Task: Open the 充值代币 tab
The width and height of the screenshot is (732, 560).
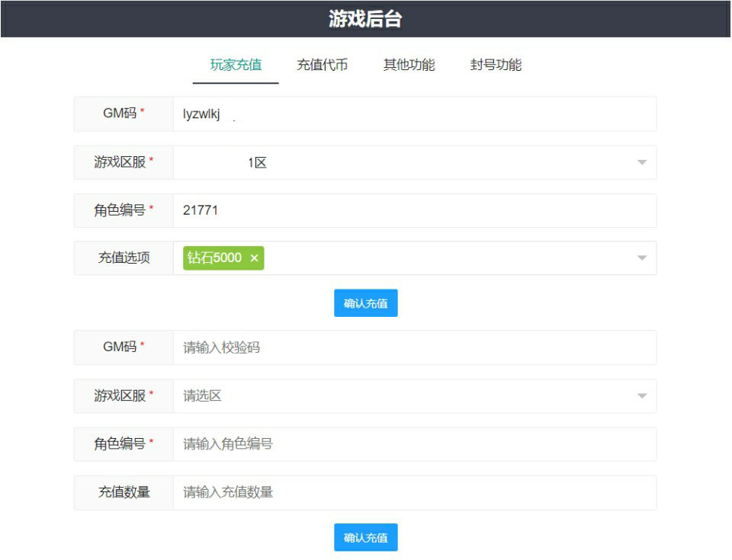Action: tap(322, 65)
